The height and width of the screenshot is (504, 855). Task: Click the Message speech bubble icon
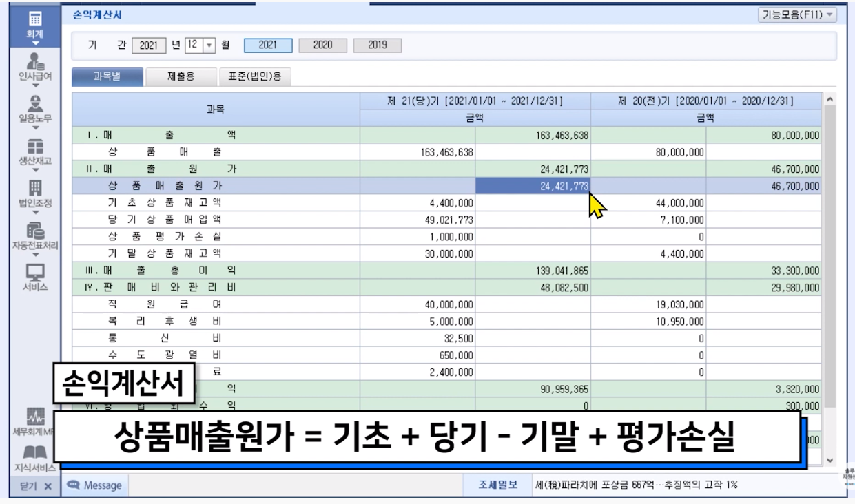(x=74, y=485)
